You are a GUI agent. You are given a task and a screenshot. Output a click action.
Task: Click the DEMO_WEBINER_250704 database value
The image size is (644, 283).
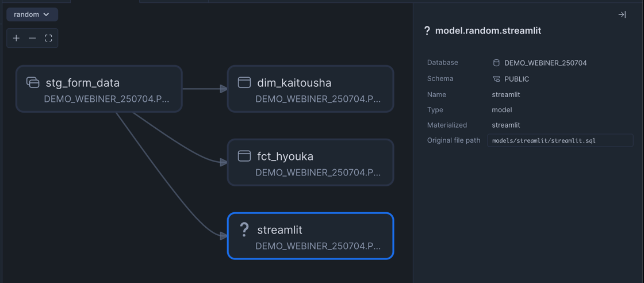point(546,63)
